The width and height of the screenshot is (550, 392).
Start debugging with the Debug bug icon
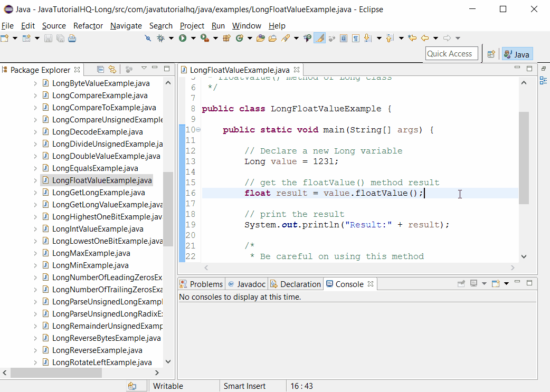[x=160, y=38]
